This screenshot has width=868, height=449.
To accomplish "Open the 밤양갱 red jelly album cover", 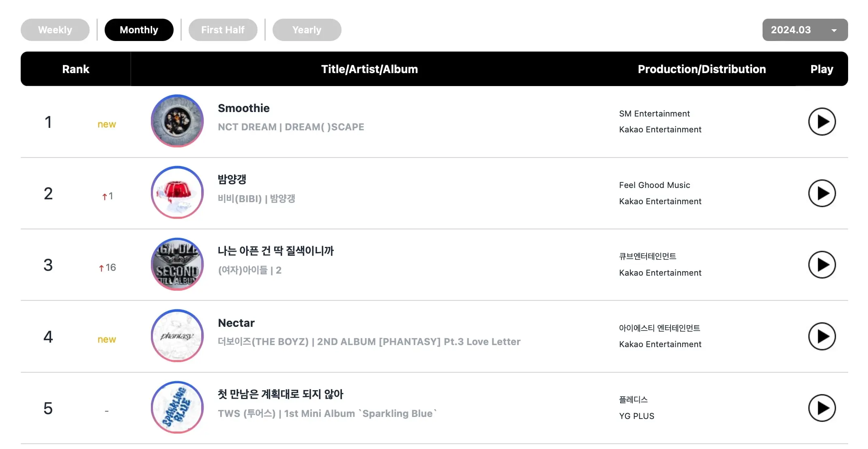I will (177, 192).
